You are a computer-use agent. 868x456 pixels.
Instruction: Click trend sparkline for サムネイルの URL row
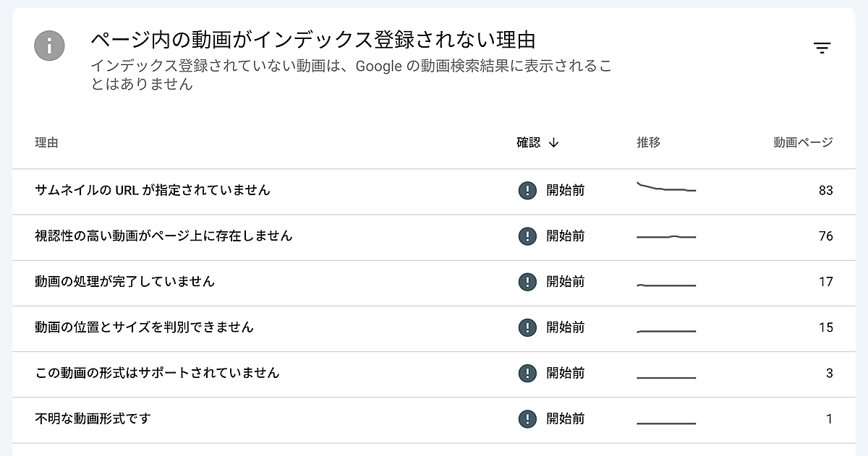pyautogui.click(x=666, y=188)
